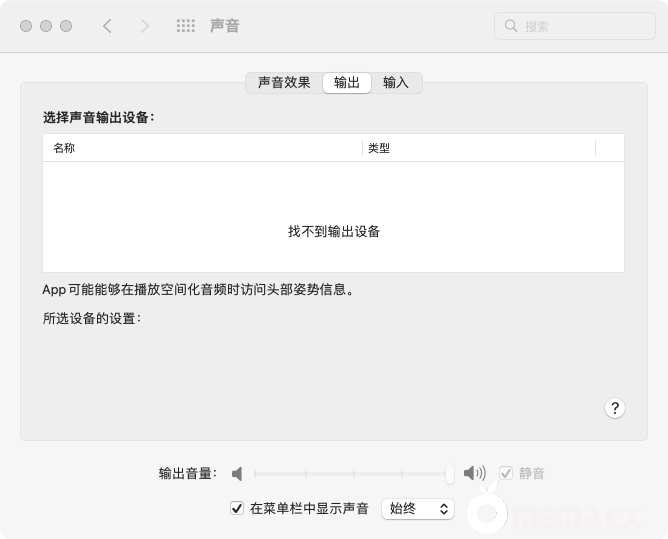The image size is (668, 539).
Task: Switch to the 声音效果 tab
Action: [284, 83]
